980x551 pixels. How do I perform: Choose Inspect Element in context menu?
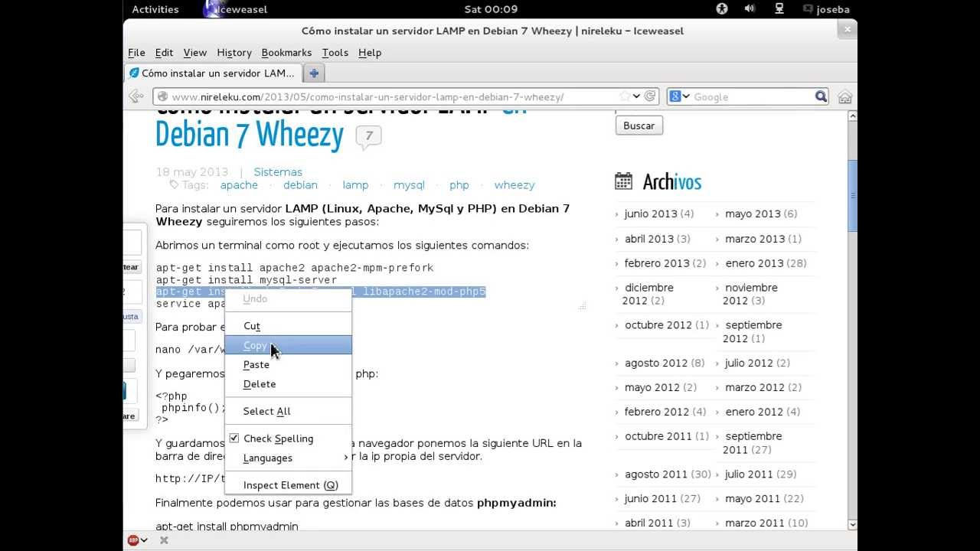tap(288, 484)
